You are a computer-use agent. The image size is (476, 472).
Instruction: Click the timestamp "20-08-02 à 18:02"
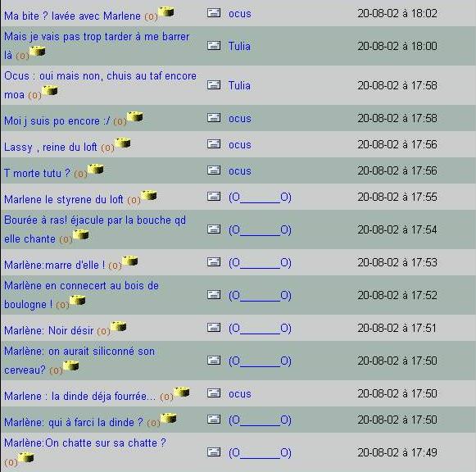click(397, 13)
